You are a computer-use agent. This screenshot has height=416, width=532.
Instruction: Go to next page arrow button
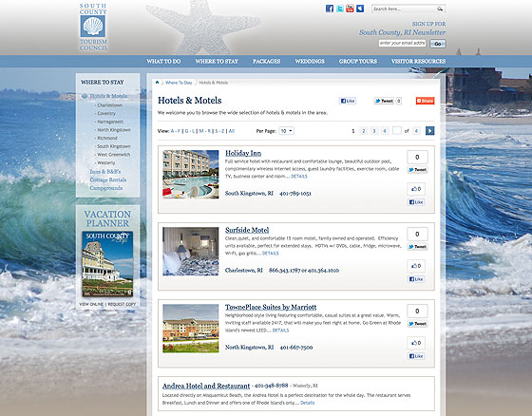tap(429, 131)
